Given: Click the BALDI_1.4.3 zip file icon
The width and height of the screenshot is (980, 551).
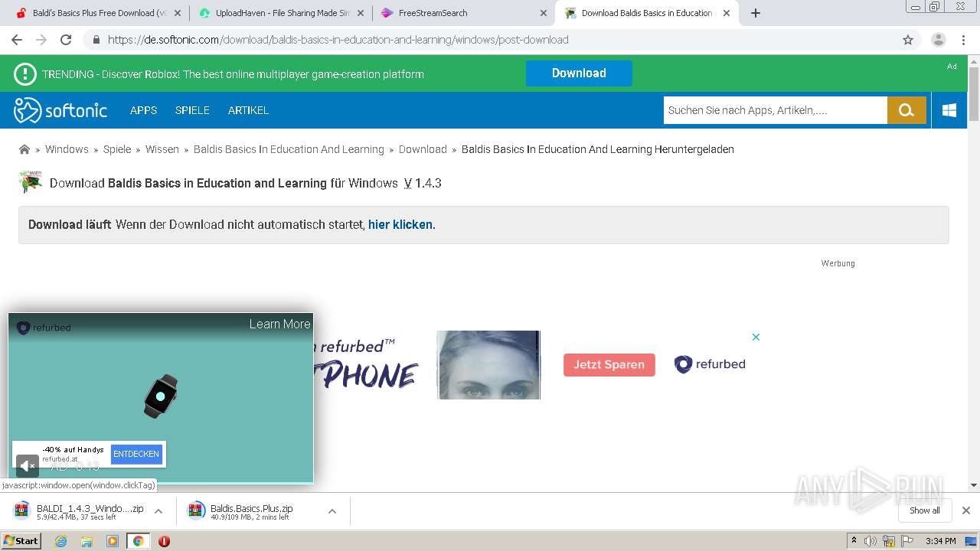Looking at the screenshot, I should click(21, 510).
